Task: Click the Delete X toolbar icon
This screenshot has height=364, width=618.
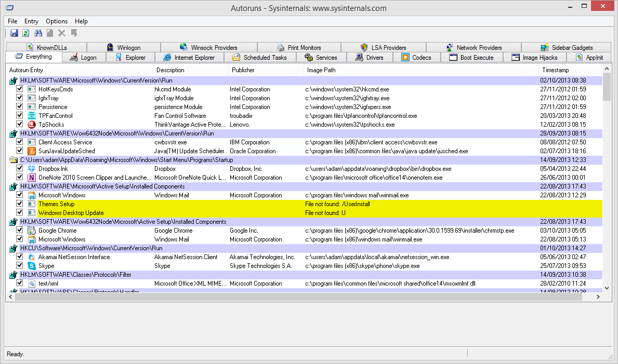Action: pos(62,33)
